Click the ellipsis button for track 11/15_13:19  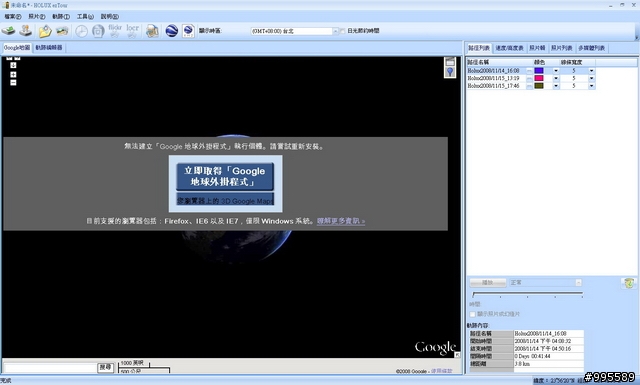(x=529, y=78)
